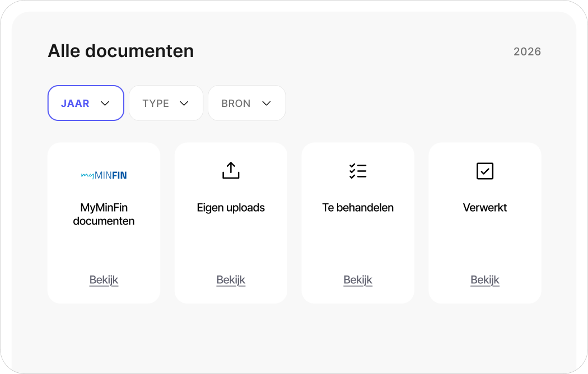Click Bekijk under Te behandelen
This screenshot has height=374, width=588.
point(358,280)
